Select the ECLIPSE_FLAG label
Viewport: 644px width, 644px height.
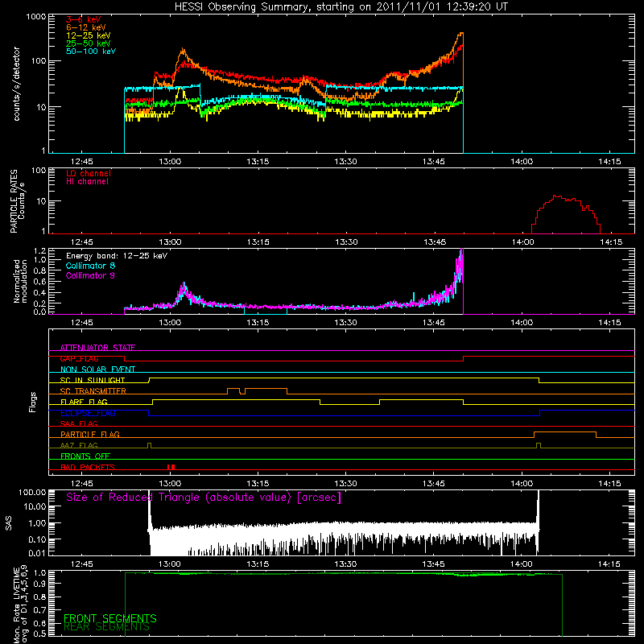[x=88, y=413]
